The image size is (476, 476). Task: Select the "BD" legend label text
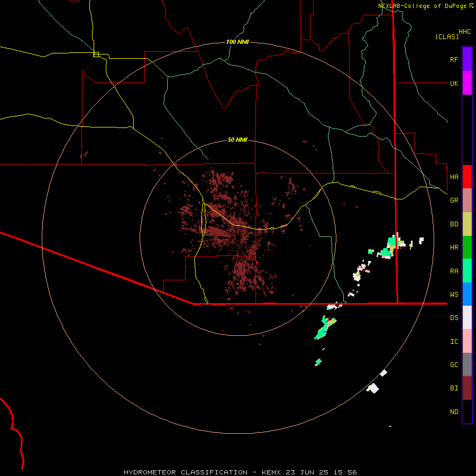pos(454,224)
